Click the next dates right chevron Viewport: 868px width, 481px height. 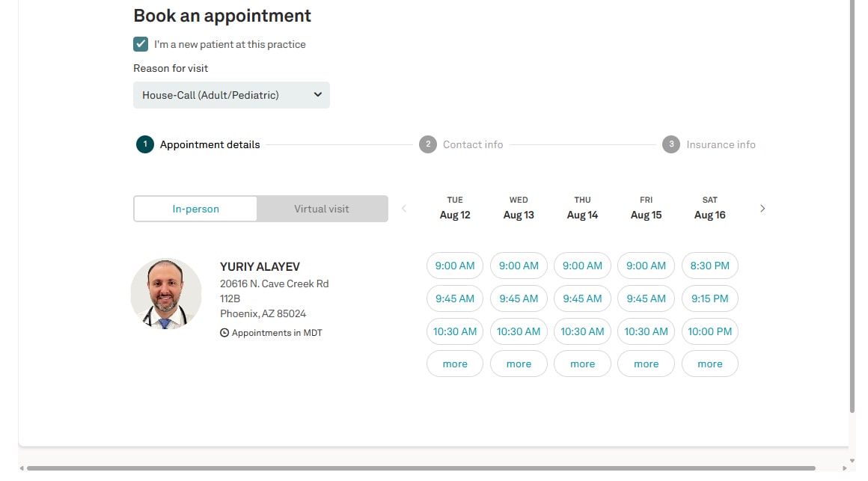click(x=762, y=209)
